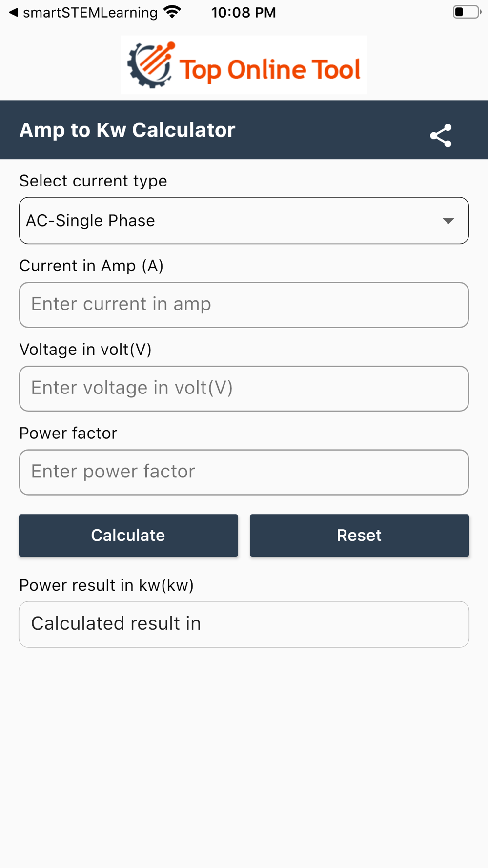This screenshot has width=488, height=868.
Task: Expand the current type dropdown arrow
Action: tap(448, 221)
